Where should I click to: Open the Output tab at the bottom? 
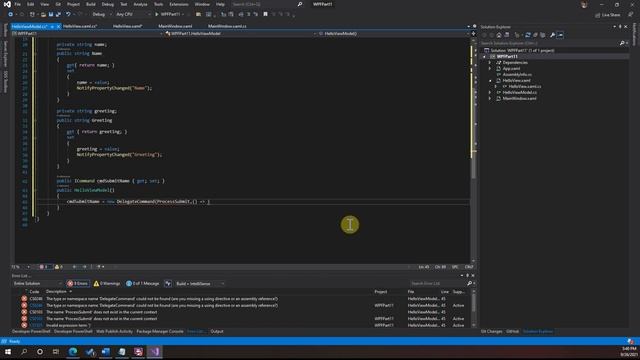(217, 331)
